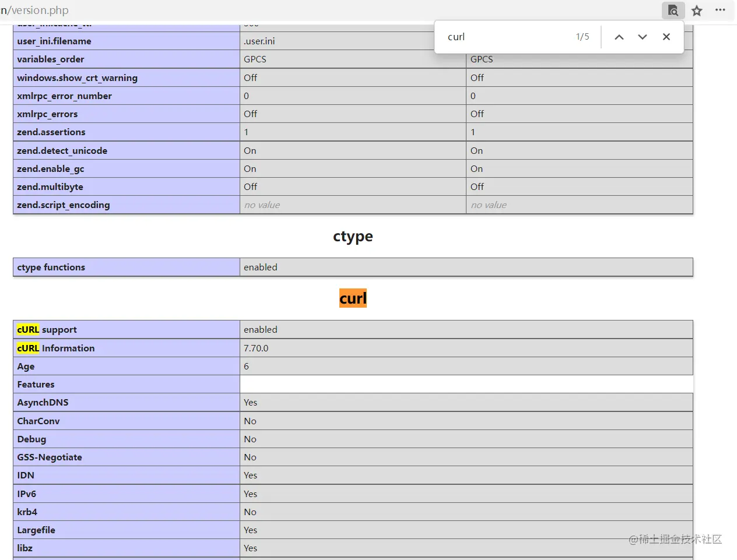Click the AsynchDNS row label

(x=43, y=402)
